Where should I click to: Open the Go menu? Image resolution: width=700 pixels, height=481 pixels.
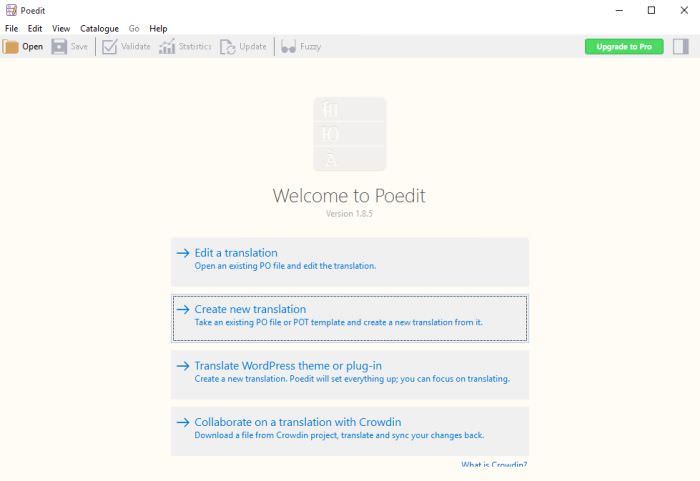134,29
